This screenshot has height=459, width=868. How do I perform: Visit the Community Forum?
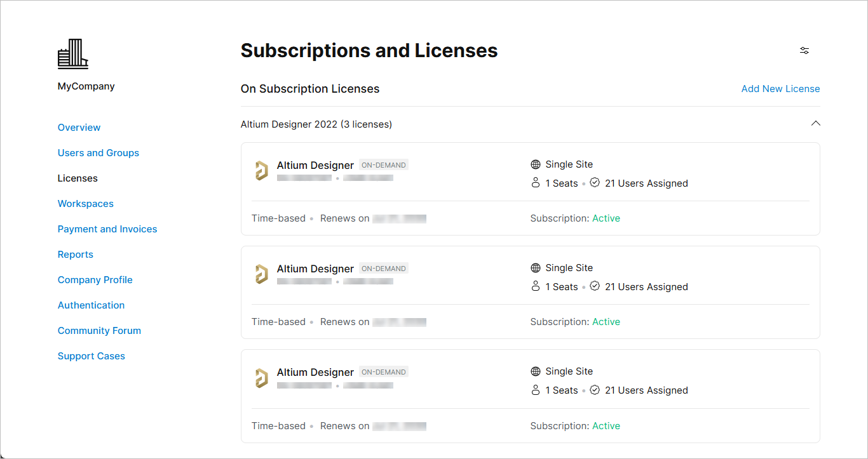pyautogui.click(x=100, y=331)
